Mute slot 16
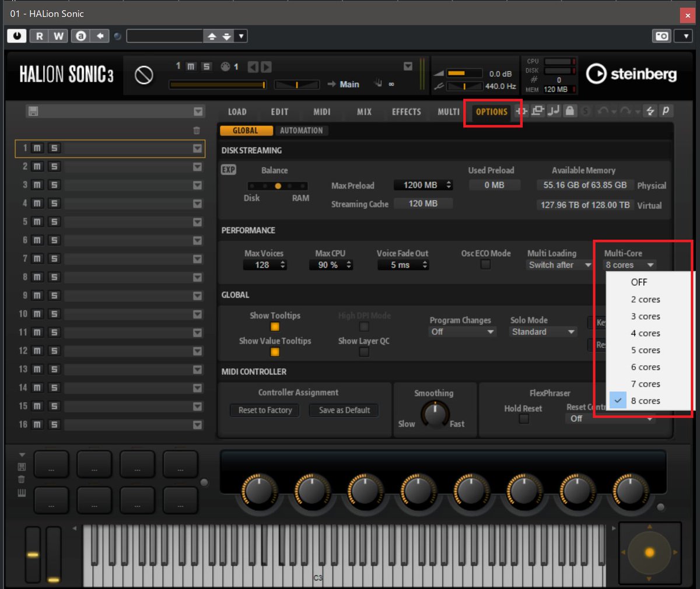Image resolution: width=700 pixels, height=589 pixels. pos(37,425)
